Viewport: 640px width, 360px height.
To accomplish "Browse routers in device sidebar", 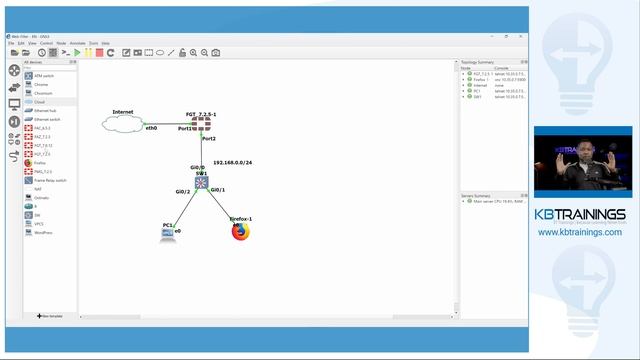I will coord(14,70).
